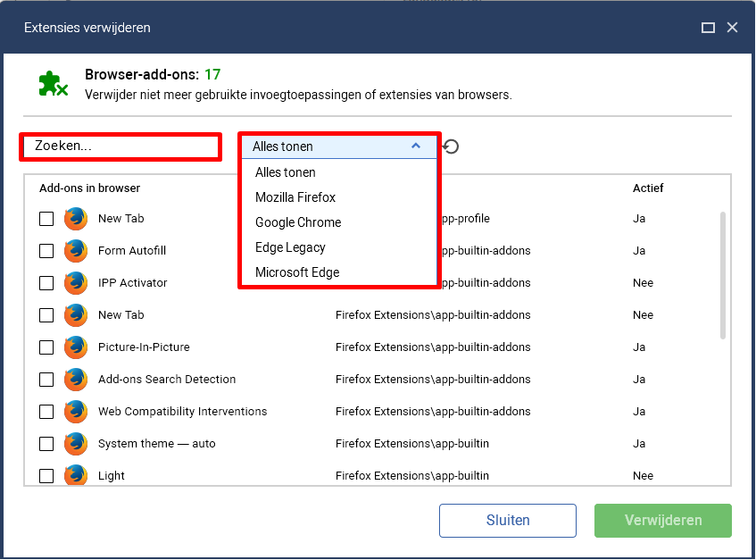Viewport: 756px width, 560px height.
Task: Click the Sluiten button
Action: 508,521
